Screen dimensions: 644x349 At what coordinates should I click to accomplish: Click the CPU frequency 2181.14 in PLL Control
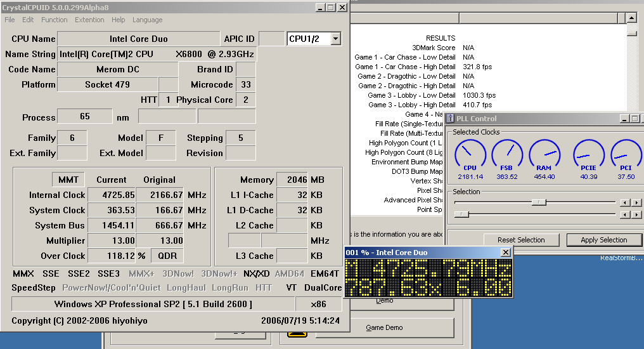click(x=470, y=177)
